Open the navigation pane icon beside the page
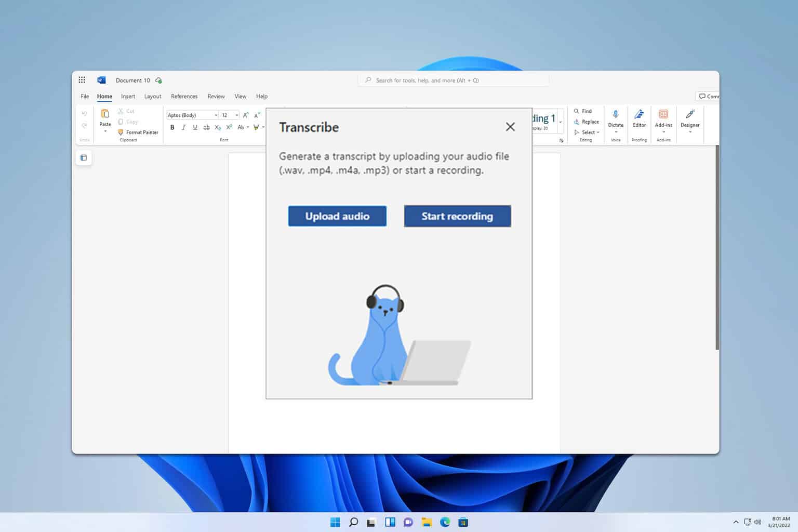The image size is (798, 532). click(x=84, y=158)
